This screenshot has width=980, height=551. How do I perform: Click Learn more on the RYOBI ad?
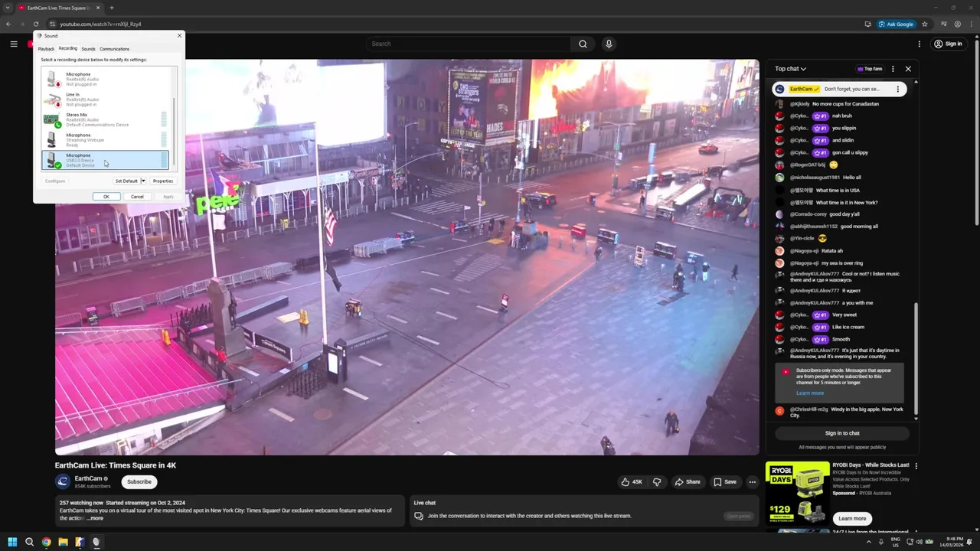pyautogui.click(x=852, y=518)
